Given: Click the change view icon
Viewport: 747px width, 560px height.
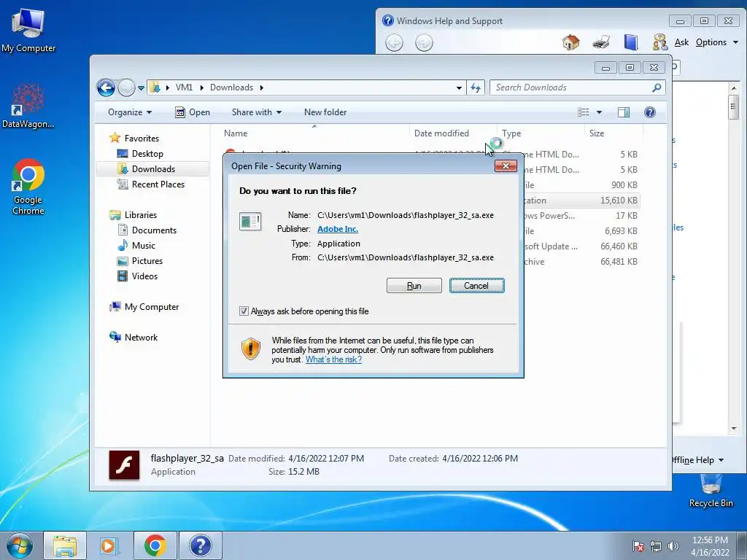Looking at the screenshot, I should coord(584,112).
